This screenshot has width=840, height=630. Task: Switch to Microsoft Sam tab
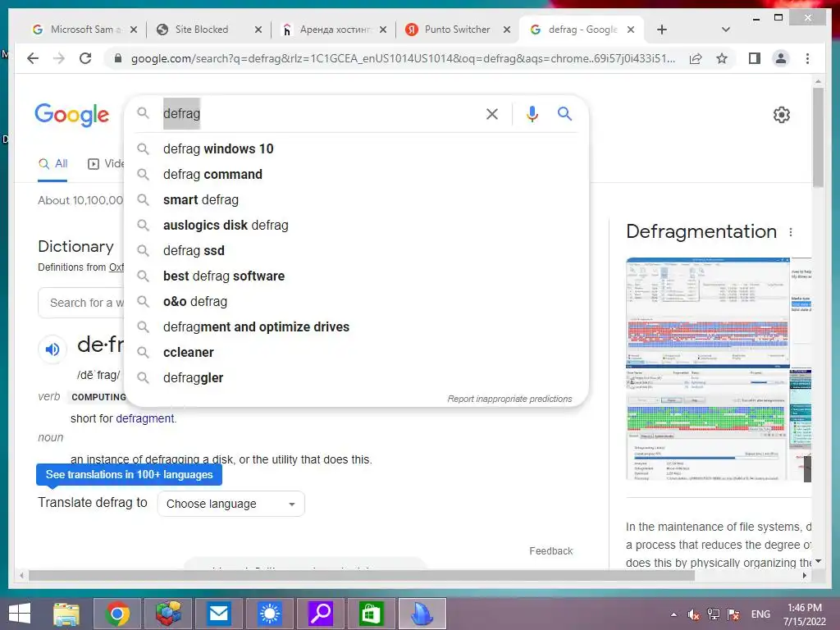[84, 30]
